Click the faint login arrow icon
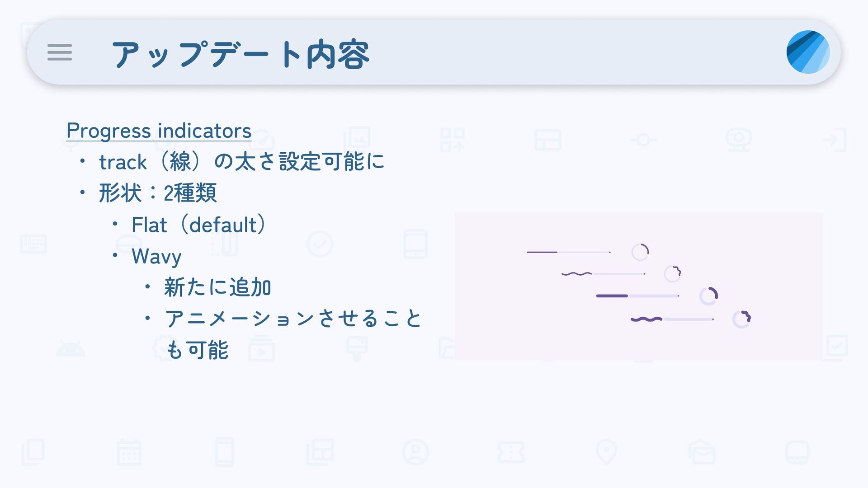This screenshot has width=868, height=488. [835, 140]
